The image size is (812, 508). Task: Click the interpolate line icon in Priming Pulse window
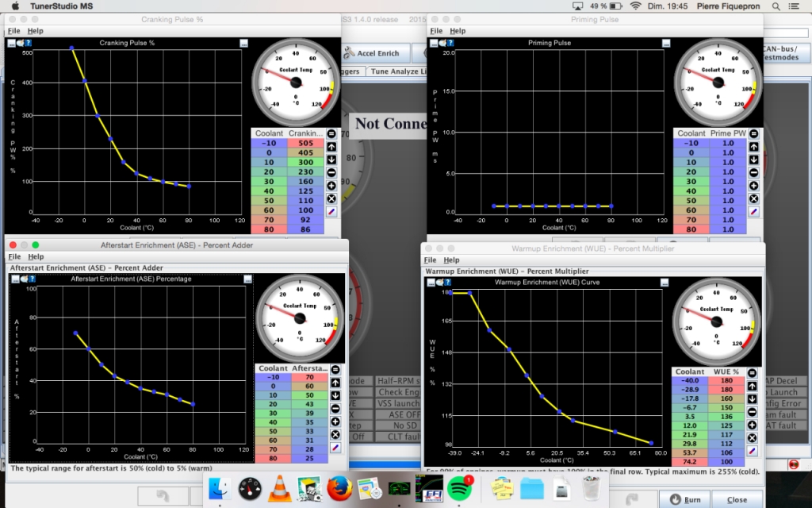pyautogui.click(x=754, y=211)
